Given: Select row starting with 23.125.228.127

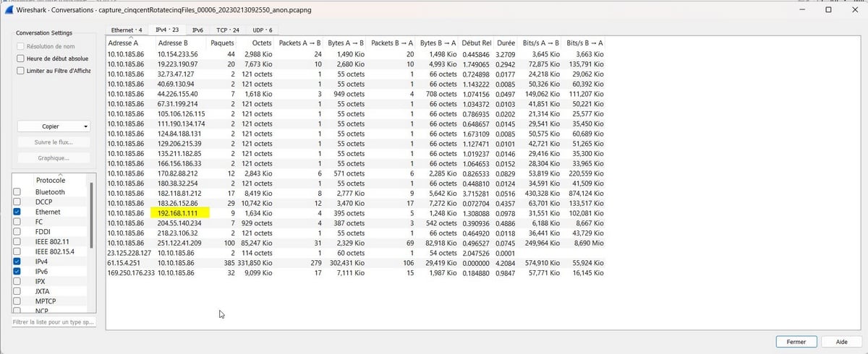Looking at the screenshot, I should [355, 253].
